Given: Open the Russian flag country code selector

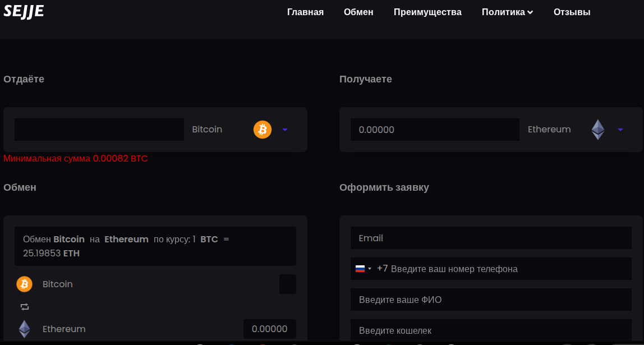Looking at the screenshot, I should pos(363,269).
